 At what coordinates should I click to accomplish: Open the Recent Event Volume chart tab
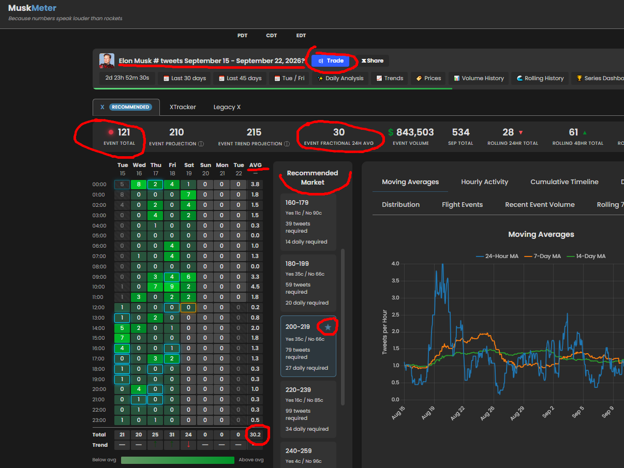(540, 205)
